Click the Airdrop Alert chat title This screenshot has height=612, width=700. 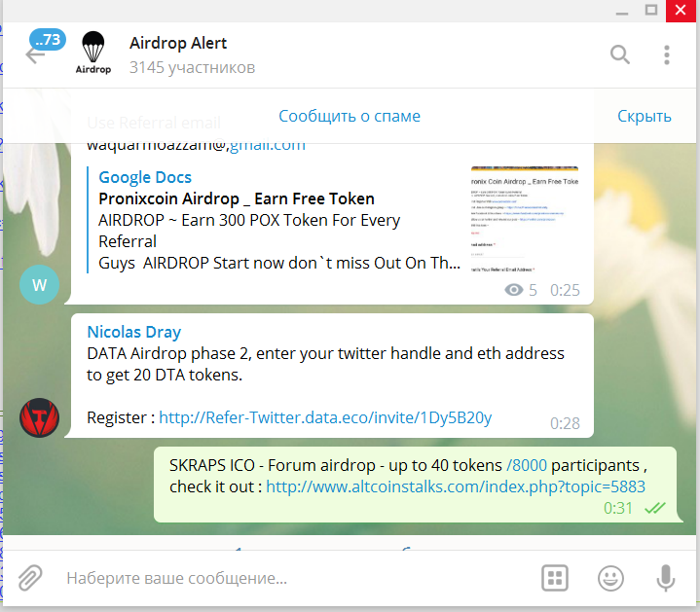tap(178, 43)
